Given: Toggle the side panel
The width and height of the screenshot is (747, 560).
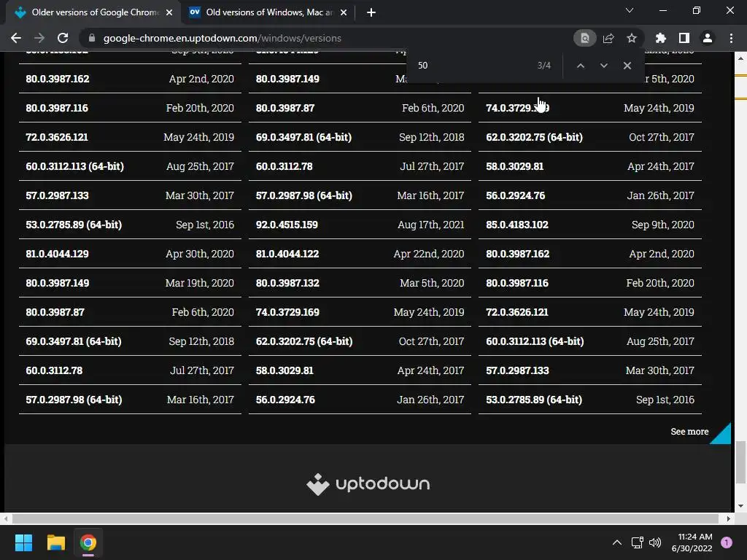Looking at the screenshot, I should 684,38.
